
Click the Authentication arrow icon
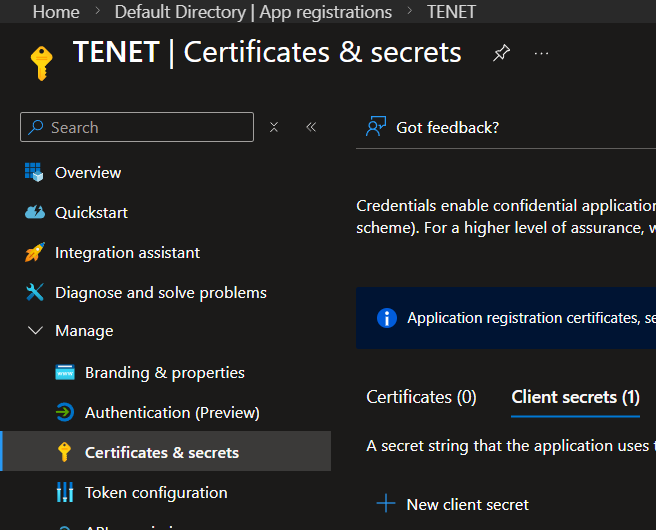tap(65, 412)
